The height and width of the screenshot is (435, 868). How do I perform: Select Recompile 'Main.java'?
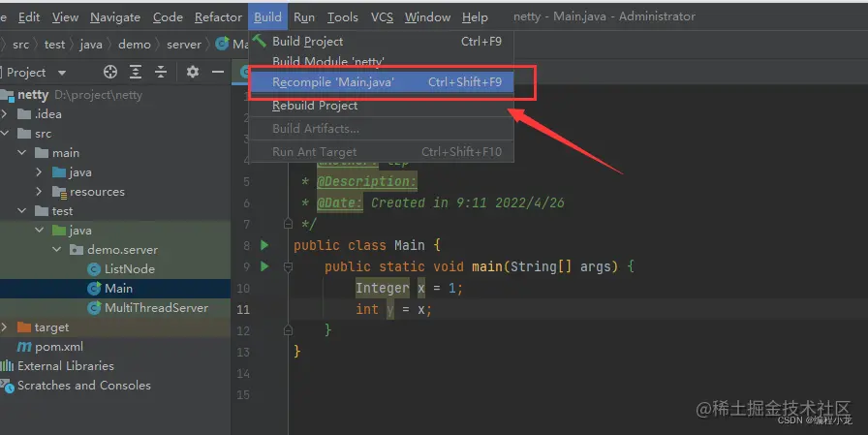click(x=382, y=82)
